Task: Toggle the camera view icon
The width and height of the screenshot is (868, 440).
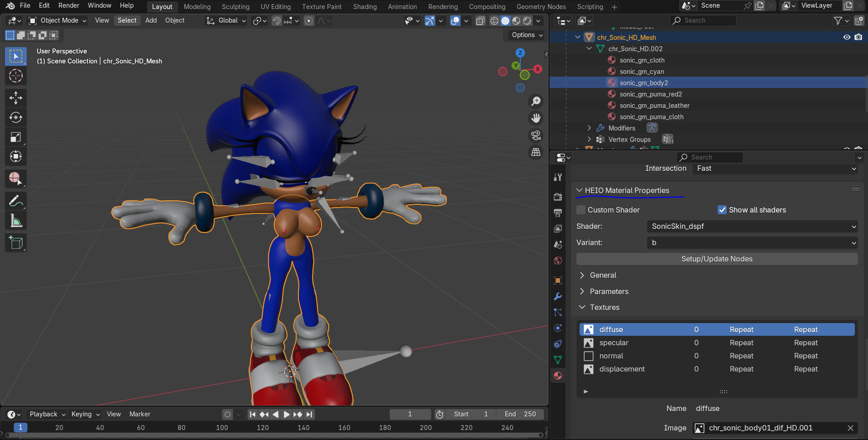Action: tap(536, 135)
